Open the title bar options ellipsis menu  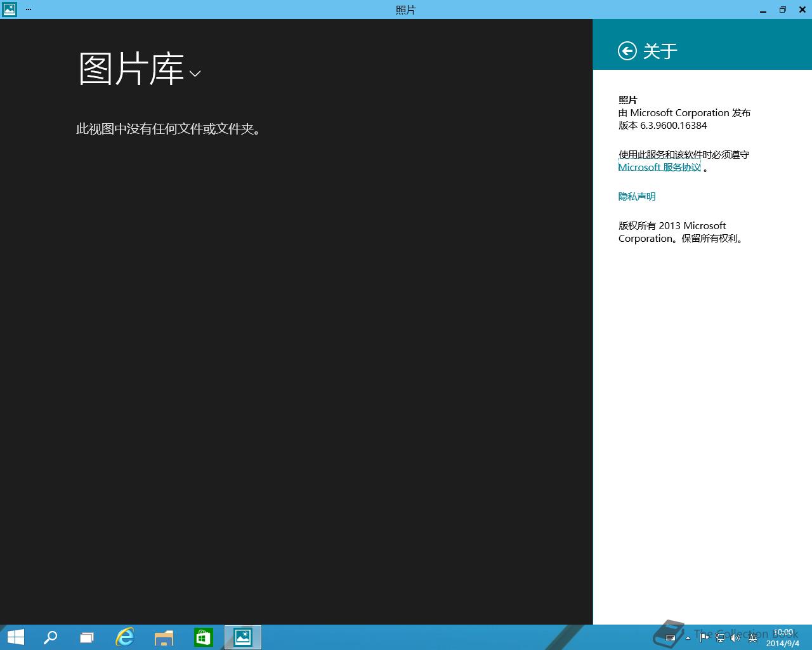point(29,10)
